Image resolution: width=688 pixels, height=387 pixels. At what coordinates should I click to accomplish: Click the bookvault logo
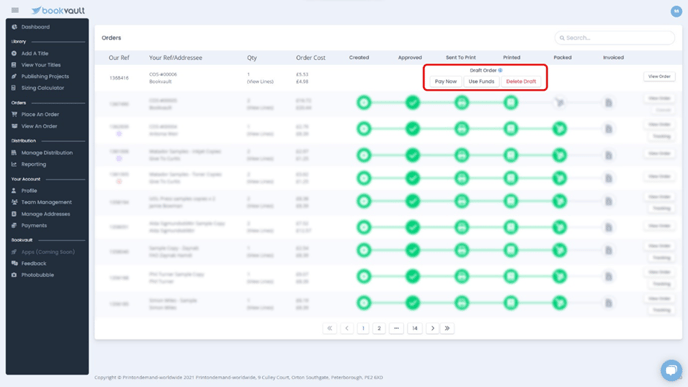58,10
